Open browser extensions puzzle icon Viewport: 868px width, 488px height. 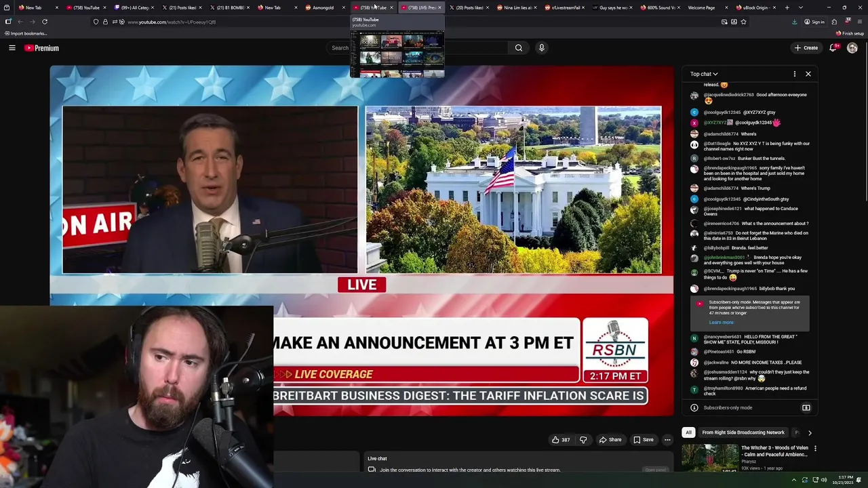[x=834, y=22]
